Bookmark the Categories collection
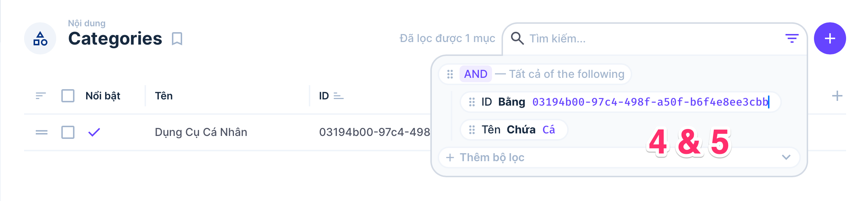868x201 pixels. pyautogui.click(x=177, y=38)
